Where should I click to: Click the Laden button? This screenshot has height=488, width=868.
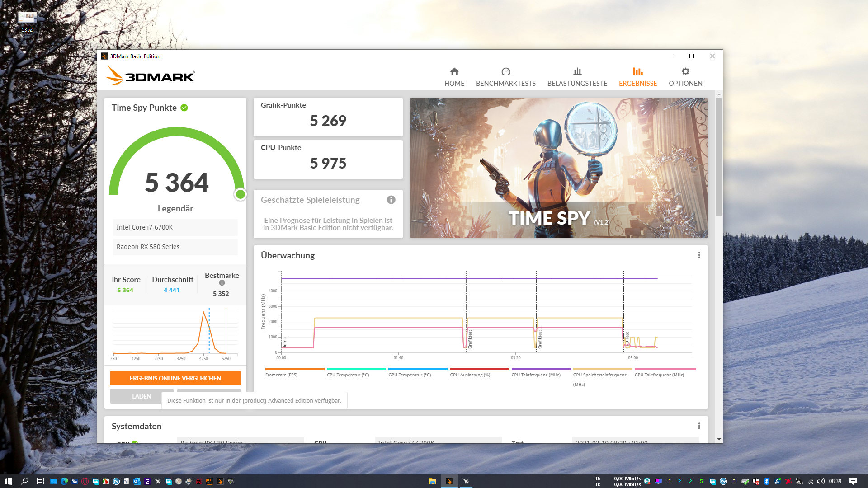click(141, 396)
